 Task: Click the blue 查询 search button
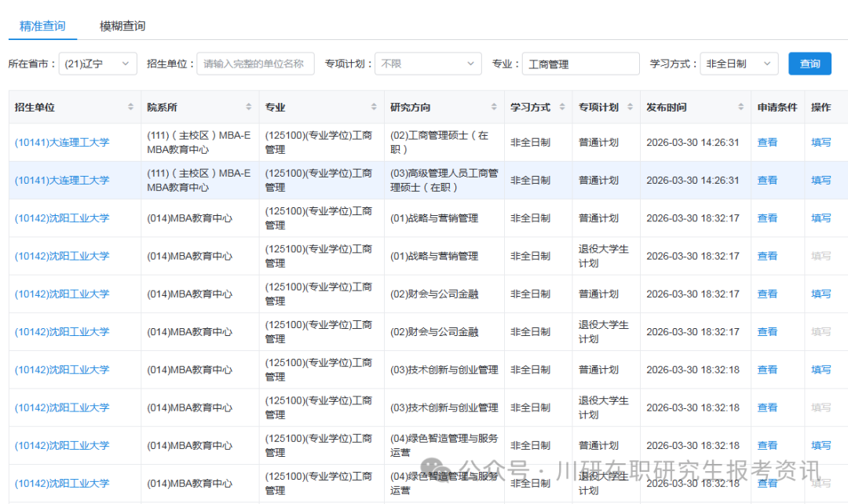pos(810,64)
